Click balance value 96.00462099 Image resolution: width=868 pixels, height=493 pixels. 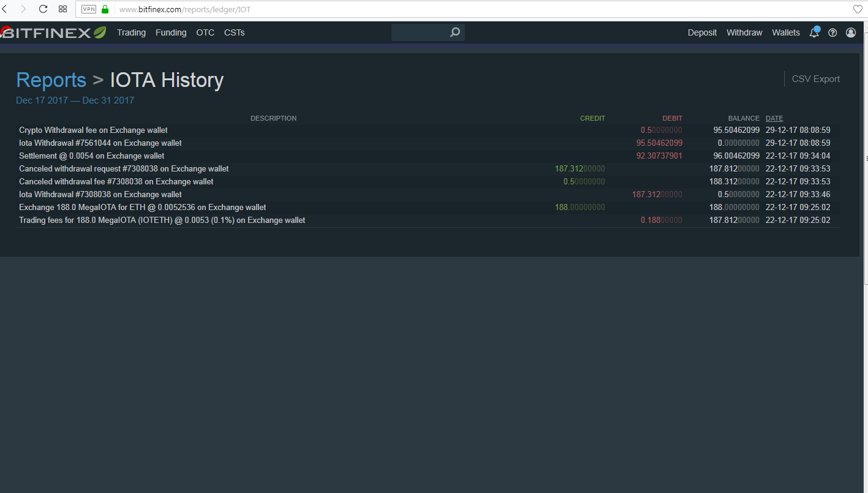(736, 156)
